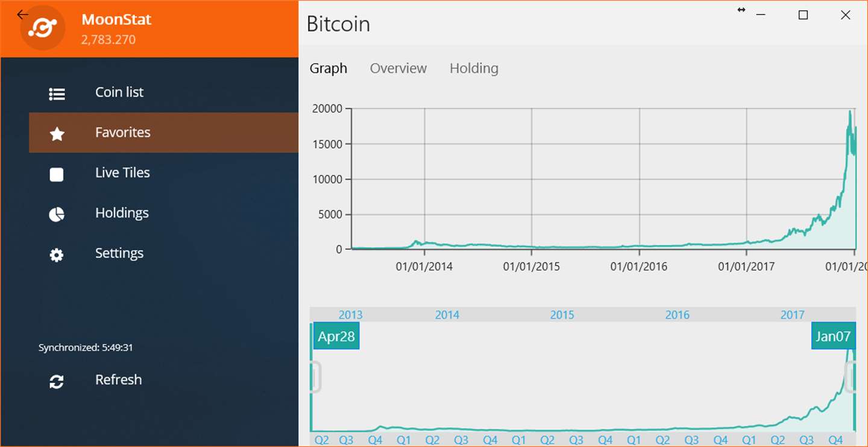
Task: Click the 20000 y-axis label
Action: pyautogui.click(x=327, y=109)
